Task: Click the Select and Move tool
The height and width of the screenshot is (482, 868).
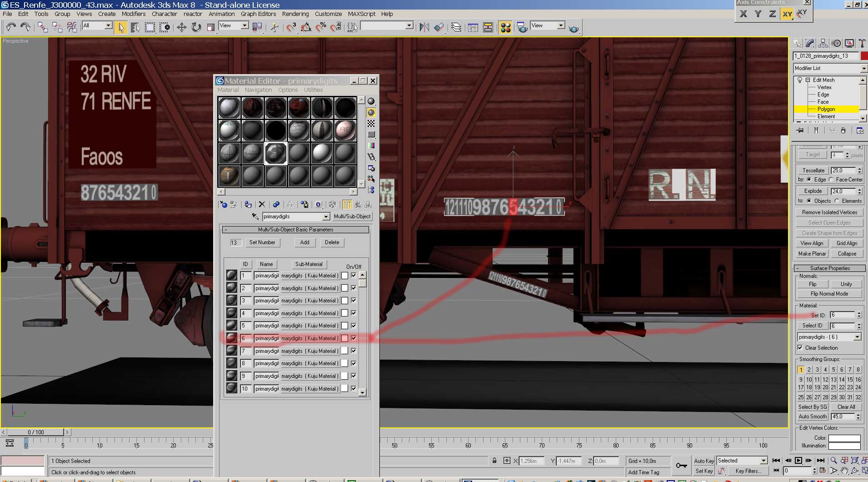Action: pos(181,28)
